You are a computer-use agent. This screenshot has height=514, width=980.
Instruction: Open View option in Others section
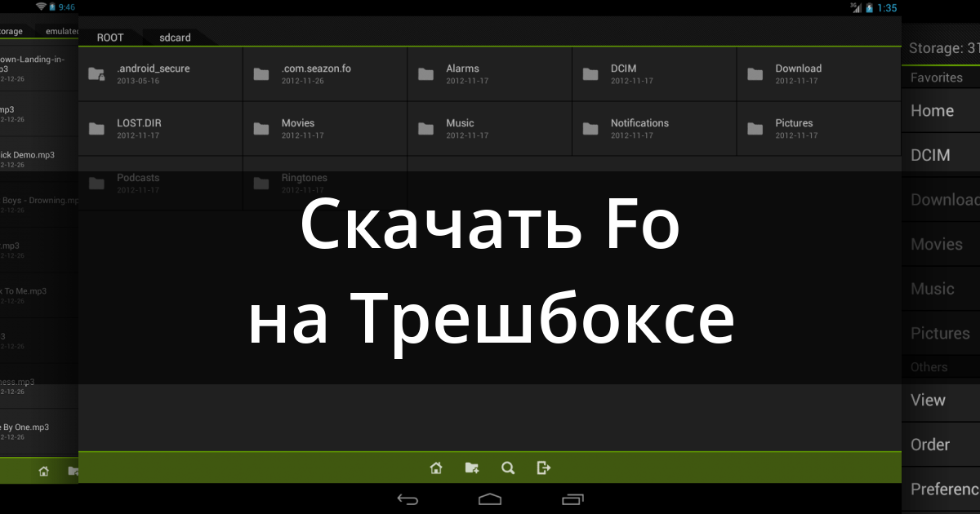[x=941, y=400]
